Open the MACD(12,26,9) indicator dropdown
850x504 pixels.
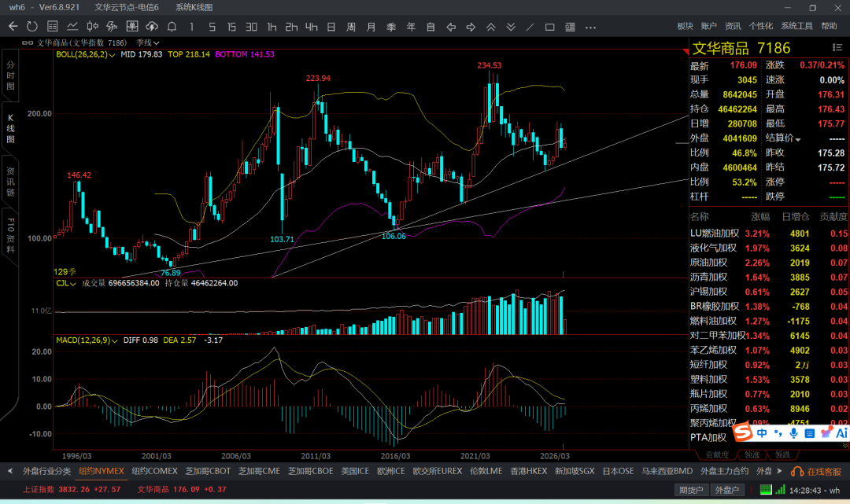tap(87, 340)
